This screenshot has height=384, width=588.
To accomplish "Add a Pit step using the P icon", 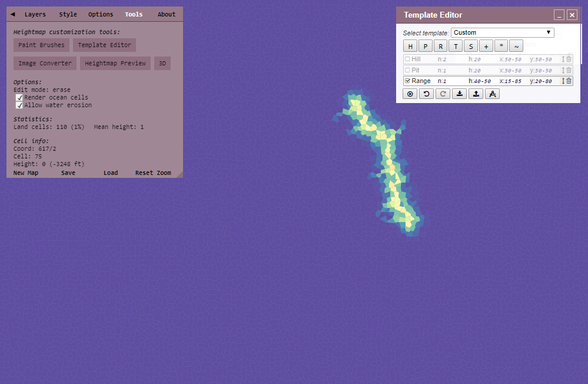I will pos(426,45).
